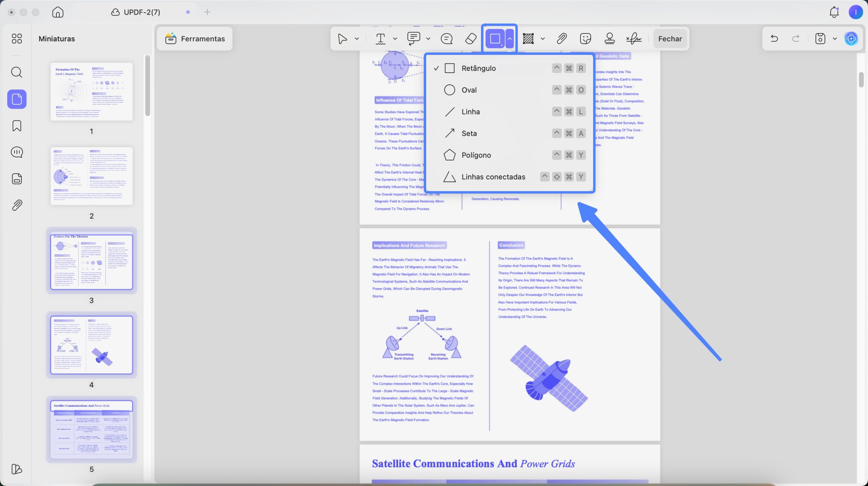Image resolution: width=868 pixels, height=486 pixels.
Task: Open page 1 thumbnail
Action: [x=92, y=92]
